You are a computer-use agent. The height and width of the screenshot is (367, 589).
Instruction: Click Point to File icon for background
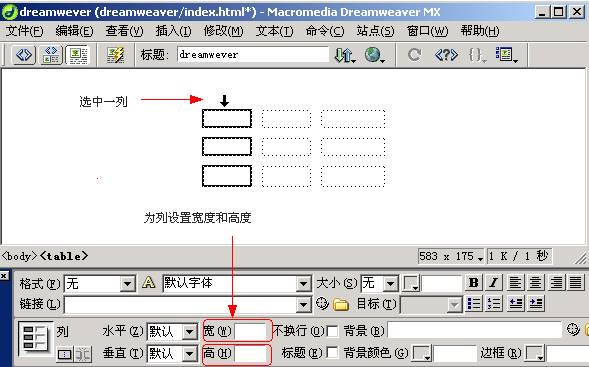(x=573, y=329)
